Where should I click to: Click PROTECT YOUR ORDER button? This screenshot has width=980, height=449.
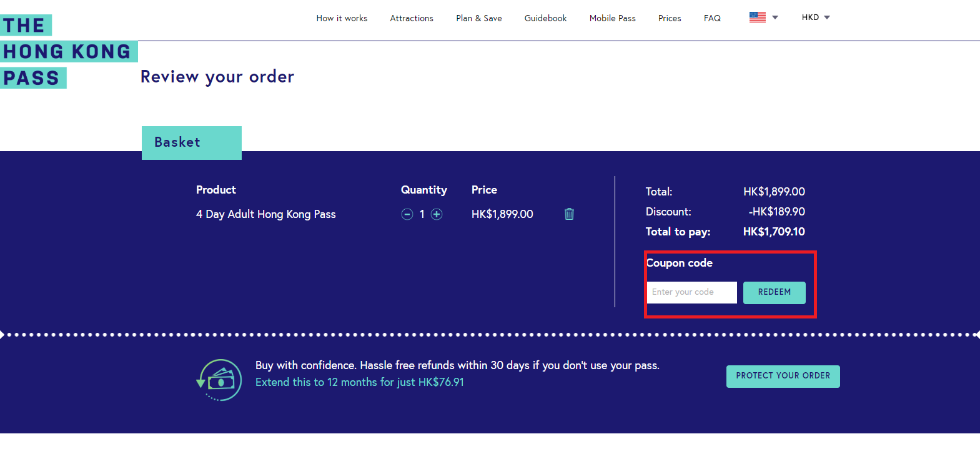[783, 376]
